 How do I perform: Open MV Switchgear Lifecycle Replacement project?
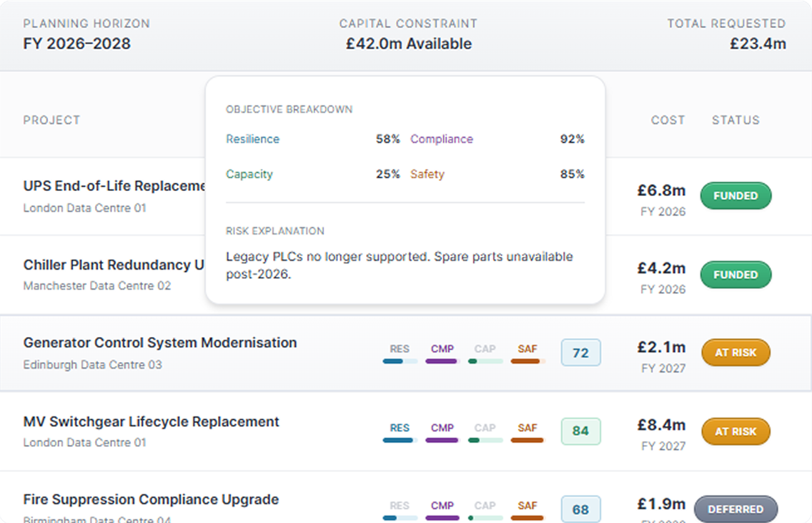click(151, 422)
